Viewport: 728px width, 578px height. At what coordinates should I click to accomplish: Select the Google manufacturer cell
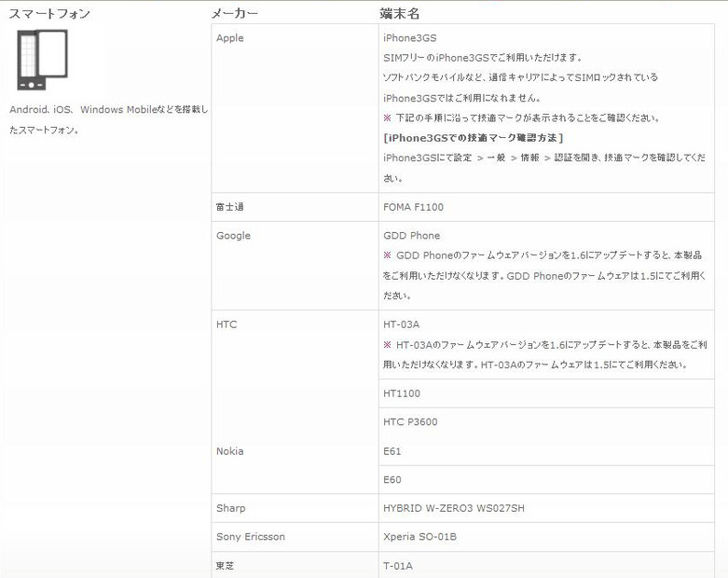(295, 266)
